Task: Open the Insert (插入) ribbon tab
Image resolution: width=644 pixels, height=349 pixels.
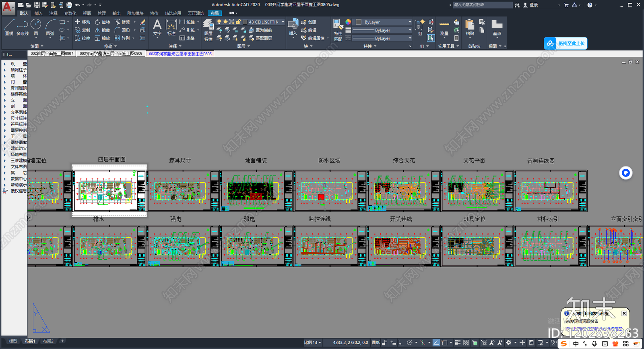Action: [38, 13]
